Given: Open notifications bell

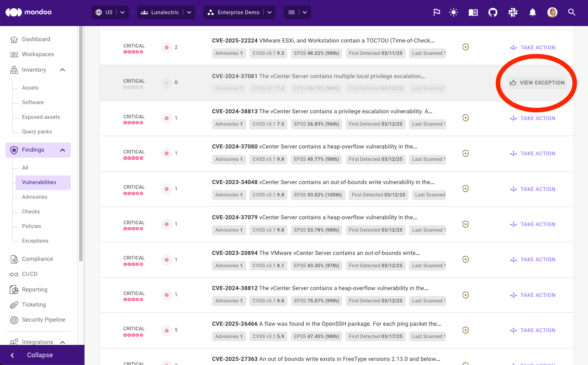Looking at the screenshot, I should pos(532,12).
